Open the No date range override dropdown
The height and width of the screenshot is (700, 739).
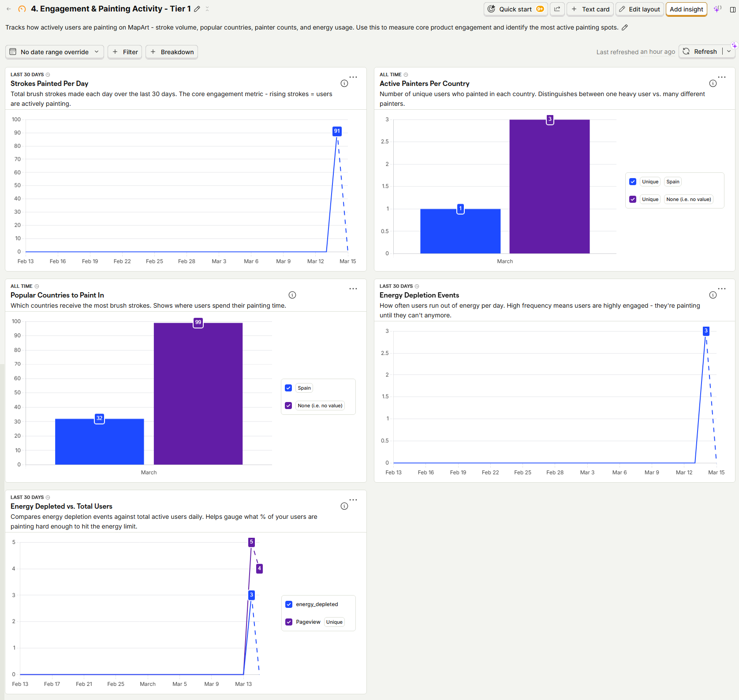point(54,52)
